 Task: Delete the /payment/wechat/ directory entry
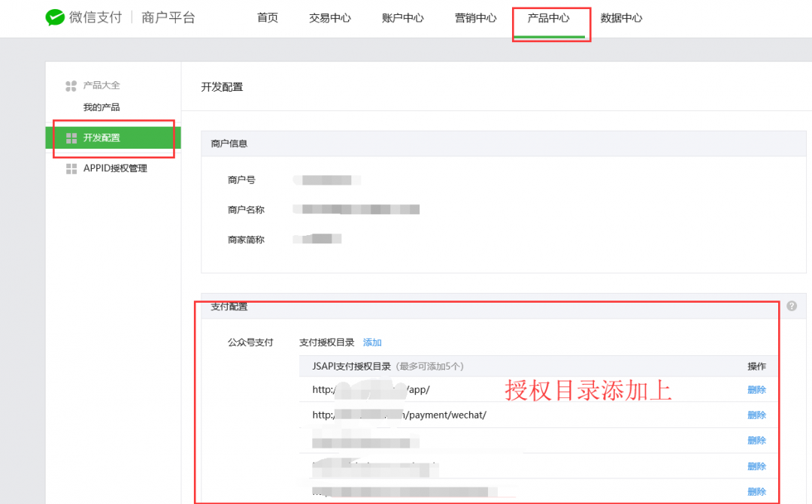[756, 415]
